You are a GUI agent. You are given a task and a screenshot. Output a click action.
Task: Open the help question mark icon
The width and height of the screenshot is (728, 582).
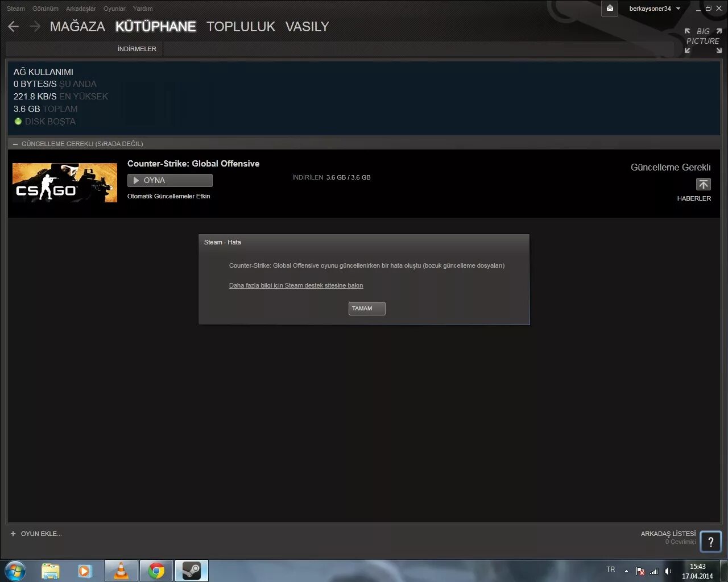711,542
